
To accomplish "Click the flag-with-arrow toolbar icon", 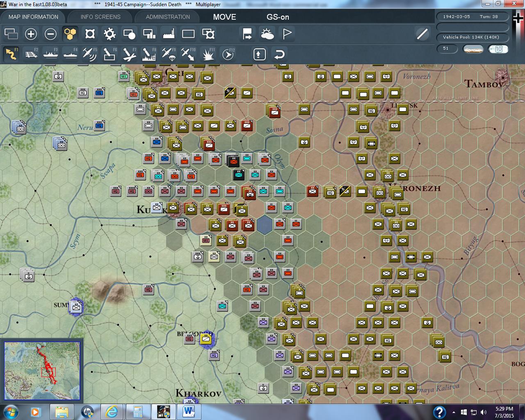I will tap(247, 34).
